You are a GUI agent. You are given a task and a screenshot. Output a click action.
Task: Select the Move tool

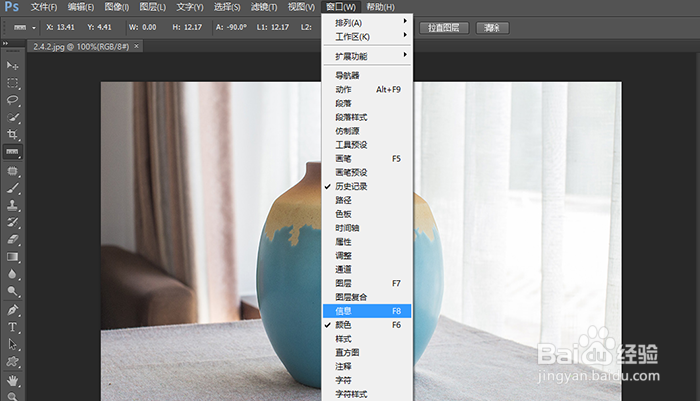point(12,66)
